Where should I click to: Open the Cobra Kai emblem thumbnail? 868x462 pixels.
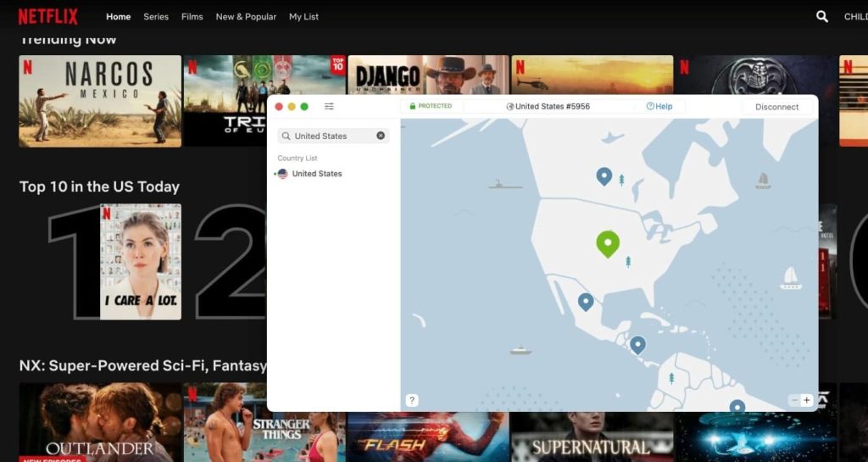tap(757, 74)
